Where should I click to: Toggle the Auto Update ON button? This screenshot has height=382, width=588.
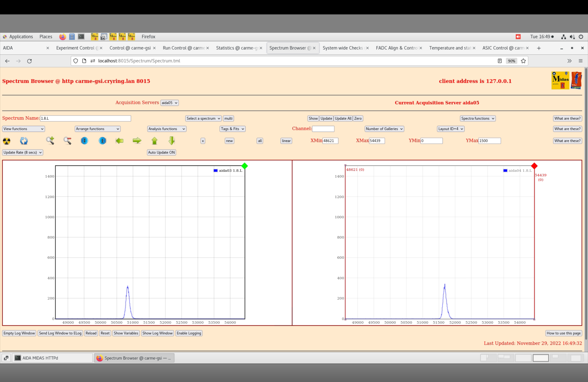161,152
